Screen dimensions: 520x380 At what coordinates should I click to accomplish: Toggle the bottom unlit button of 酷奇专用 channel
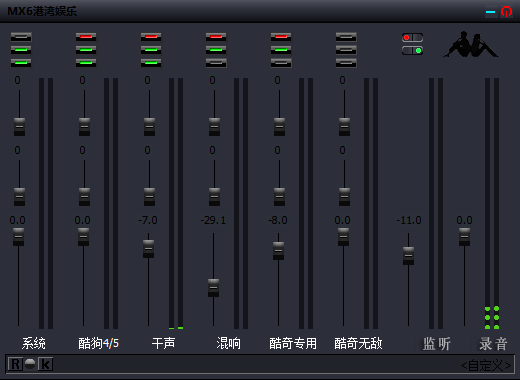point(281,63)
